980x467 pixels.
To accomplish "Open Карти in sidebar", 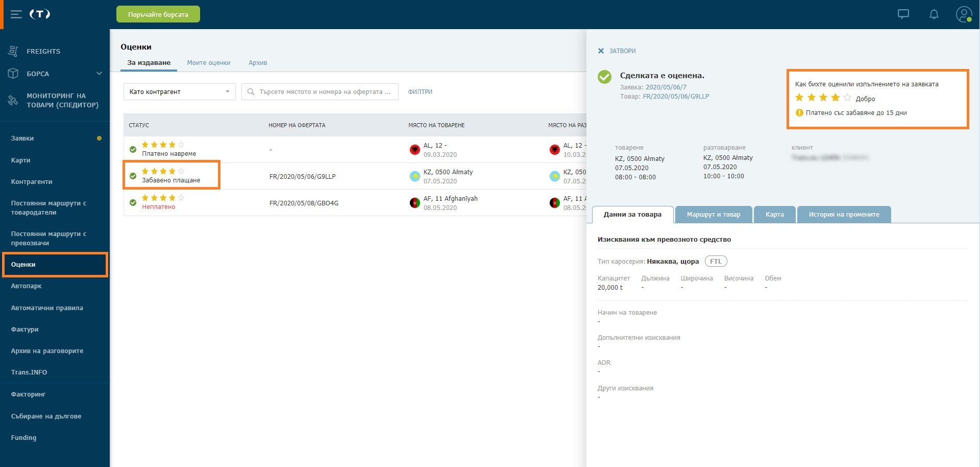I will [x=21, y=160].
